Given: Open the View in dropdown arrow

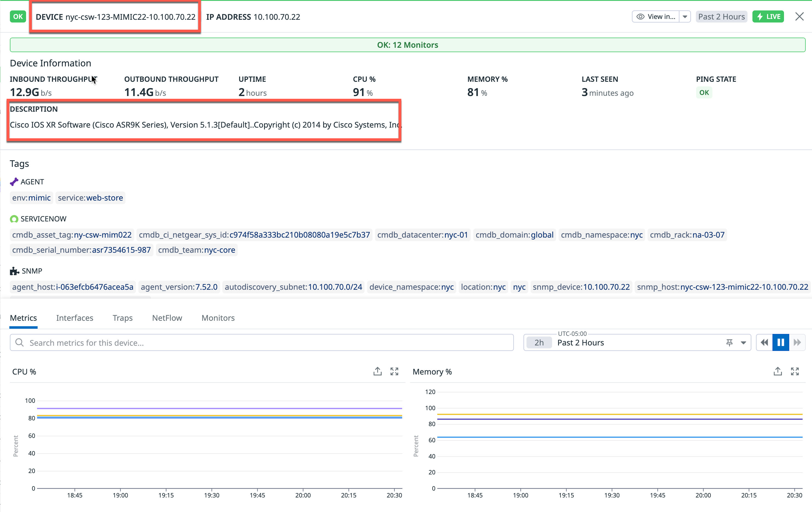Looking at the screenshot, I should point(685,16).
